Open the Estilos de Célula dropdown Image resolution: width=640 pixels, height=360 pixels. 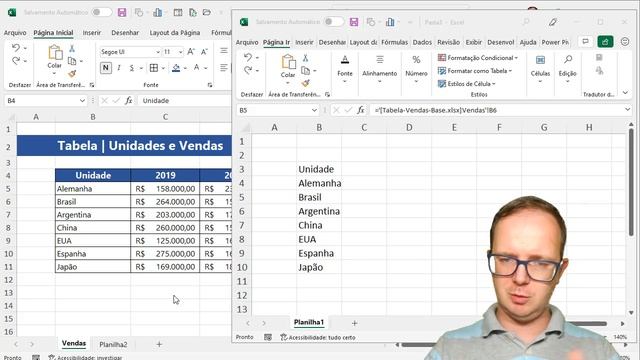[x=467, y=84]
